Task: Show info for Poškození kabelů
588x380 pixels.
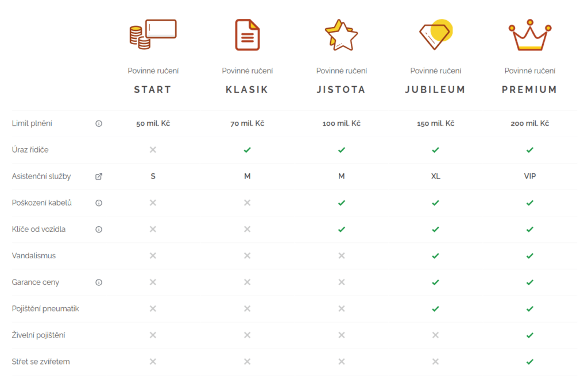Action: point(99,203)
